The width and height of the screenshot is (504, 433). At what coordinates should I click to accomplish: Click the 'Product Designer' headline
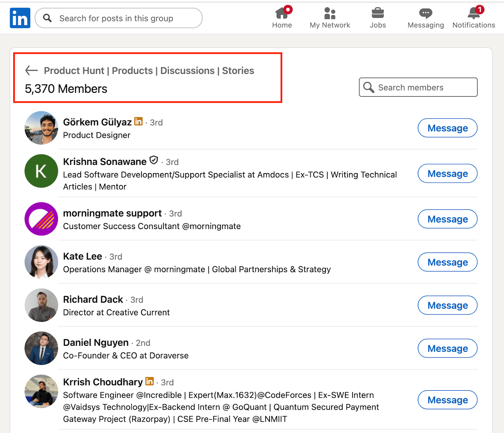tap(97, 135)
